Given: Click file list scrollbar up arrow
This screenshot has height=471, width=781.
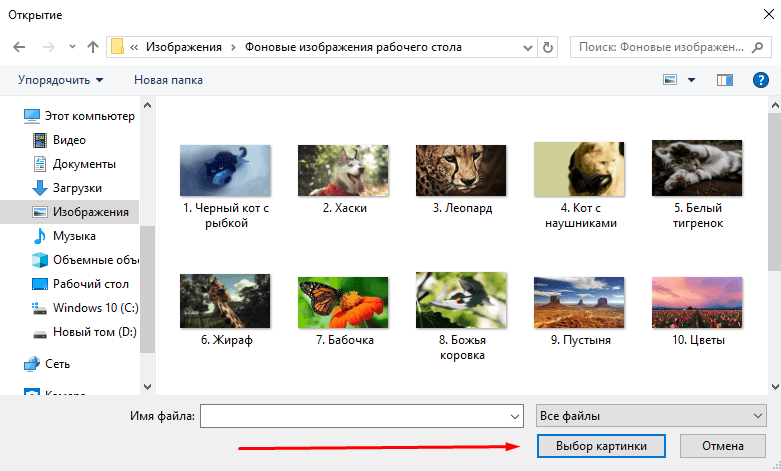Looking at the screenshot, I should 775,105.
